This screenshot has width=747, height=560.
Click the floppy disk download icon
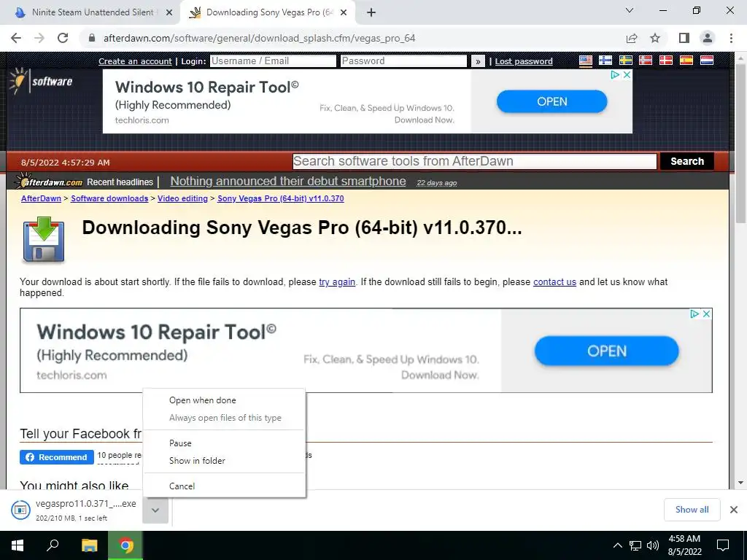pos(43,239)
